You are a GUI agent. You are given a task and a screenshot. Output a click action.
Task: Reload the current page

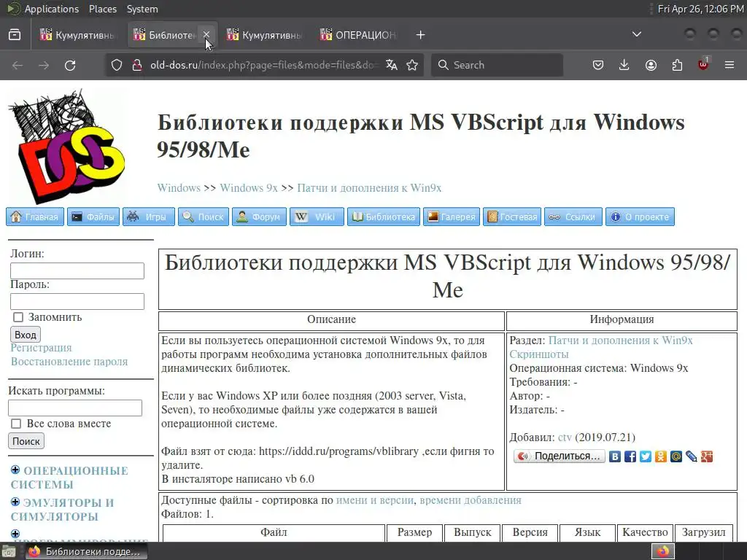click(70, 65)
